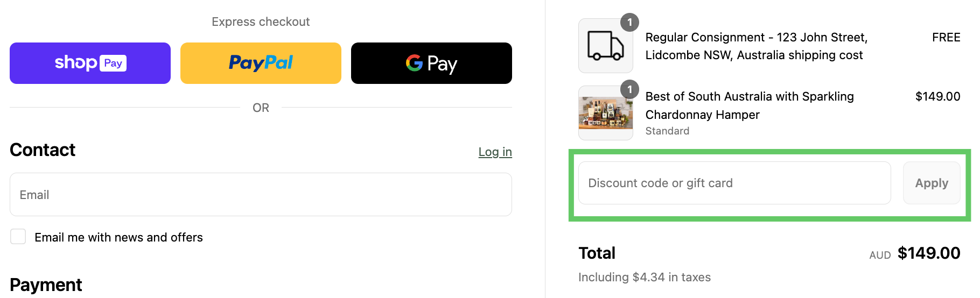
Task: Focus the Email input field
Action: [x=261, y=195]
